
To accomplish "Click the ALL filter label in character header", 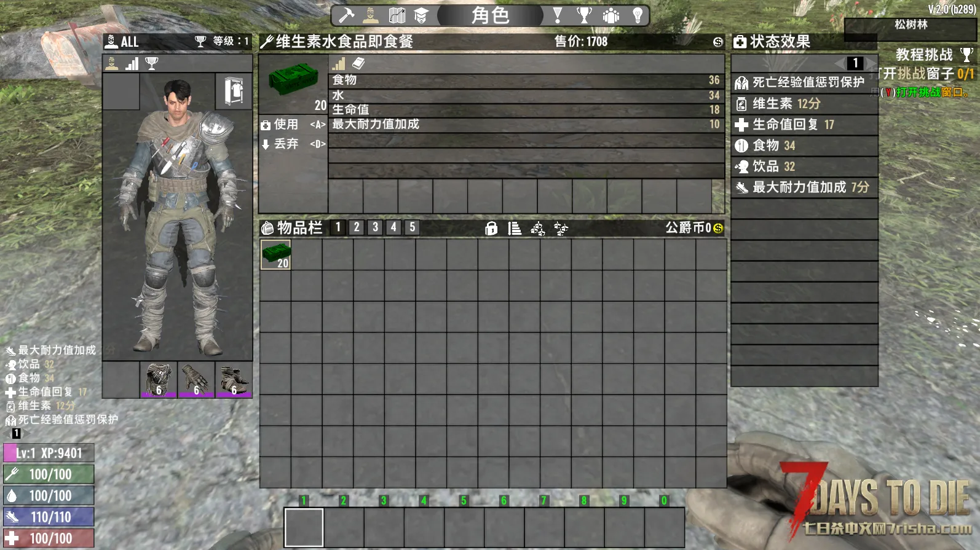I will pyautogui.click(x=129, y=42).
